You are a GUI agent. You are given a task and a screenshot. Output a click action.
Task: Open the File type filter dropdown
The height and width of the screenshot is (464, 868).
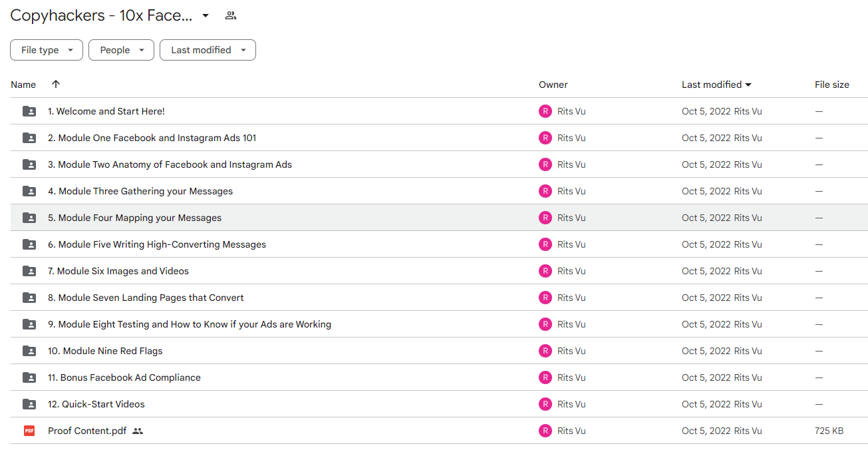47,50
